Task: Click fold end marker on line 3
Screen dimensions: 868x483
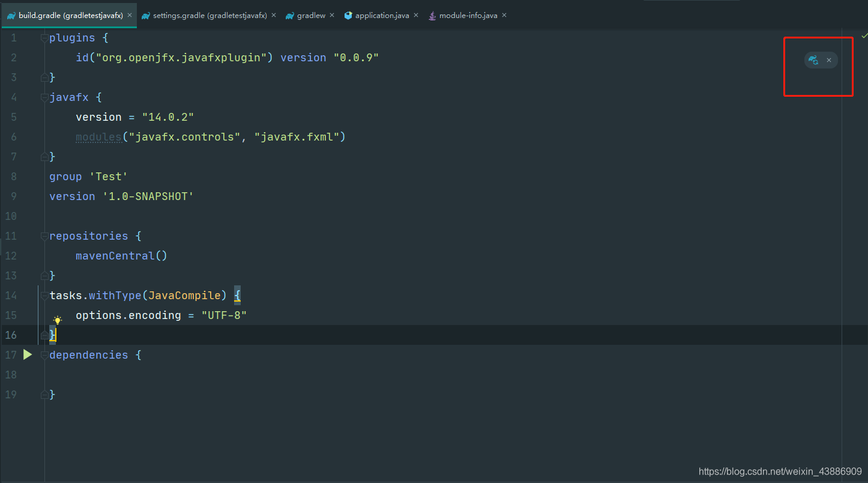Action: click(44, 77)
